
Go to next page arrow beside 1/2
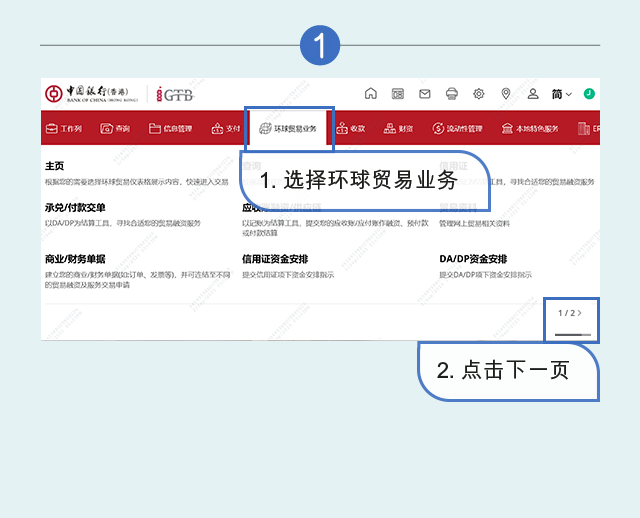click(580, 313)
